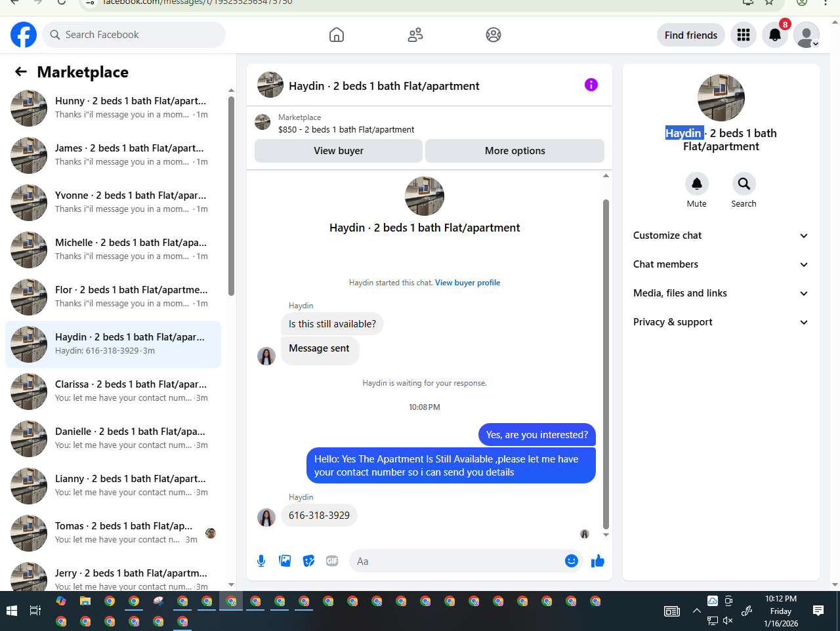Click the View buyer button

click(339, 151)
